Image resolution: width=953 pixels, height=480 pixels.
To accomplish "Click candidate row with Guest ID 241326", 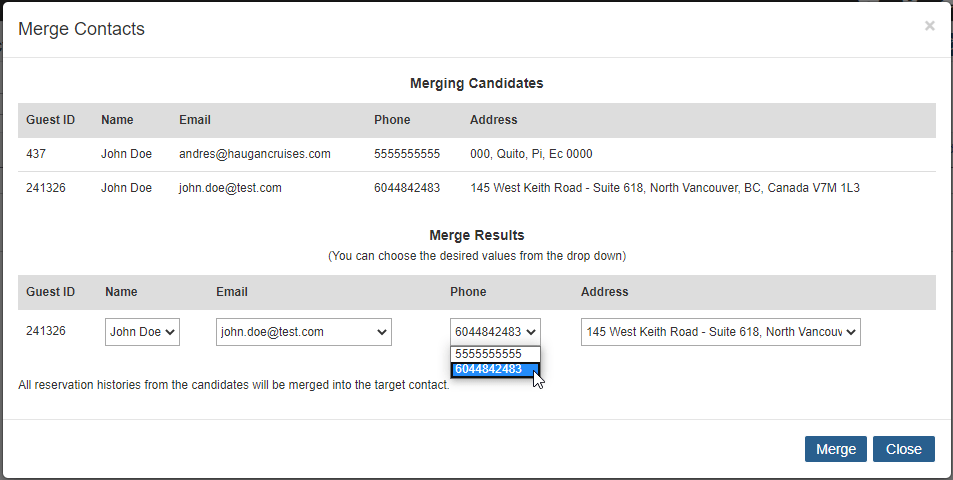I will (x=46, y=188).
